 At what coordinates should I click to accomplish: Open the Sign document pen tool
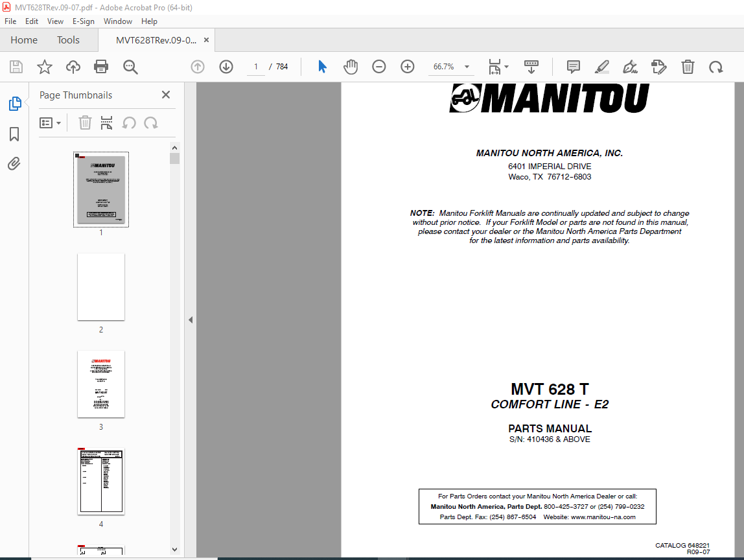click(630, 67)
